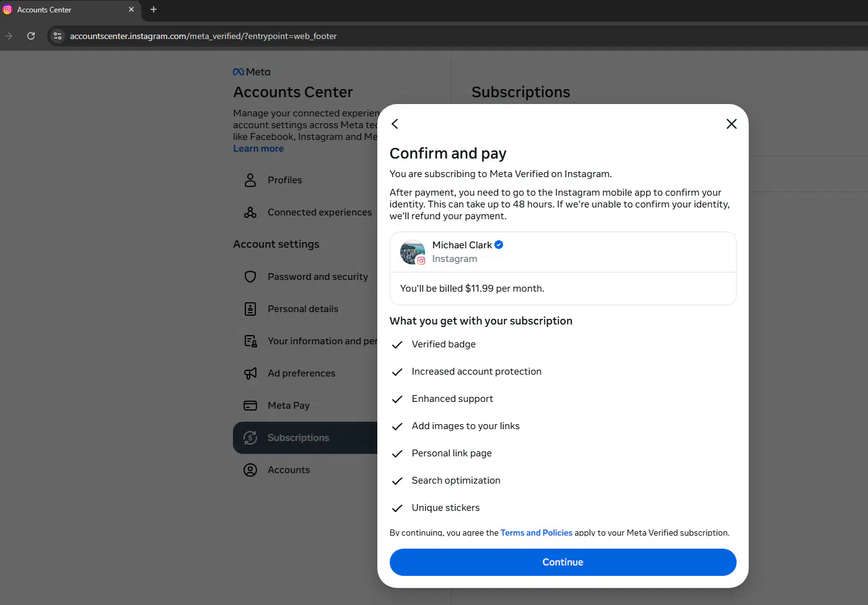Click the 'Subscriptions' page heading in background
The image size is (868, 605).
[x=520, y=92]
